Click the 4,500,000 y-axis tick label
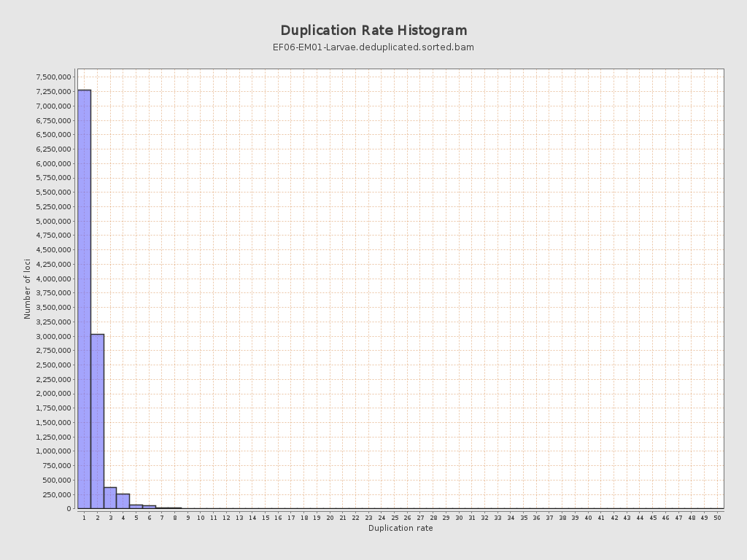Screen dimensions: 747x560 click(53, 249)
